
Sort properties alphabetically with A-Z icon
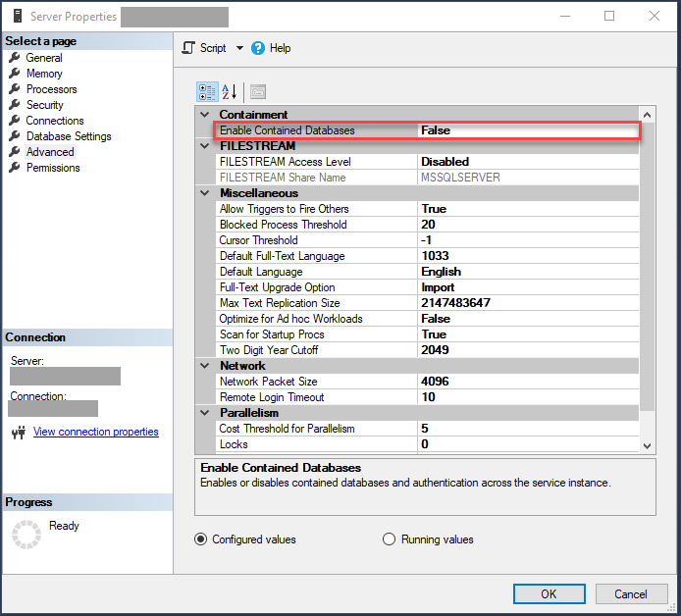coord(230,91)
